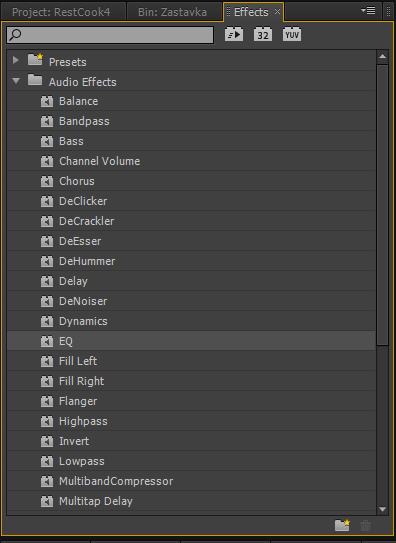
Task: Click the DeNoiser effect icon
Action: (x=47, y=302)
